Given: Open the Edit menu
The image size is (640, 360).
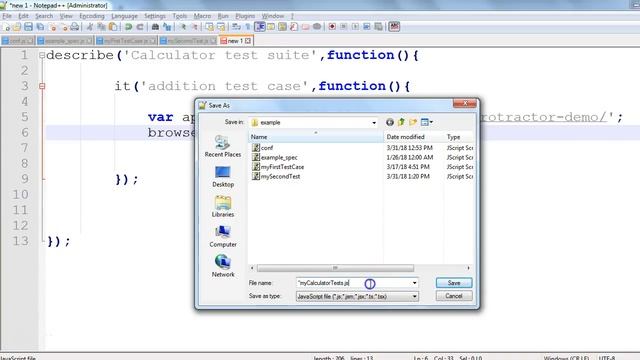Looking at the screenshot, I should 23,16.
